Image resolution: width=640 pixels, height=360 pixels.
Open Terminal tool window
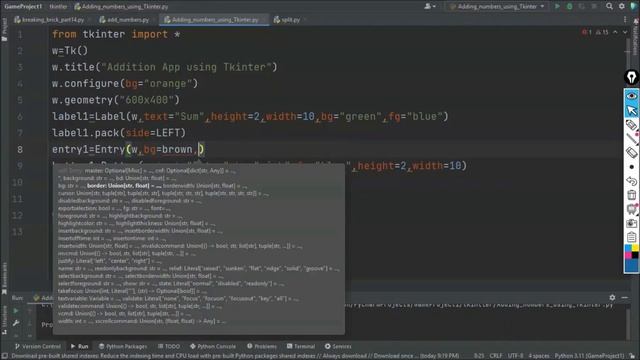point(301,346)
